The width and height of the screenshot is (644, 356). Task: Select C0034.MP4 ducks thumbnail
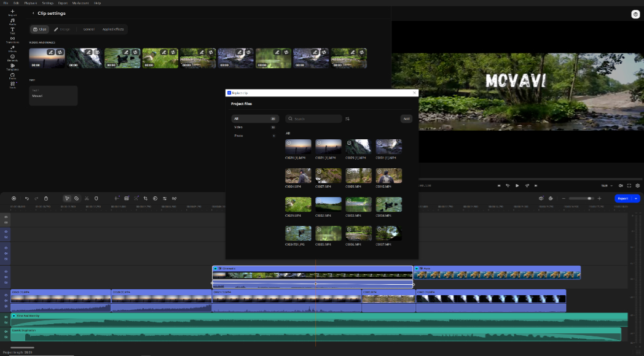tap(389, 204)
